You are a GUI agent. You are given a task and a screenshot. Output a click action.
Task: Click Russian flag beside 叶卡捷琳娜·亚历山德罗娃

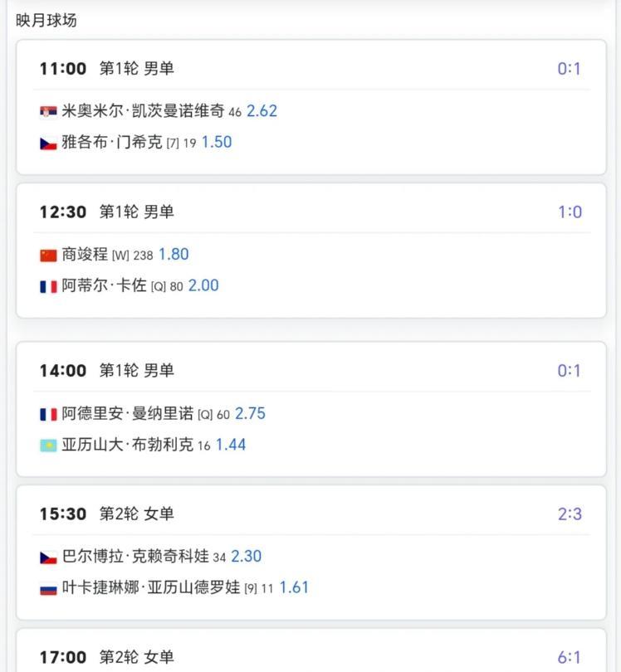(48, 588)
